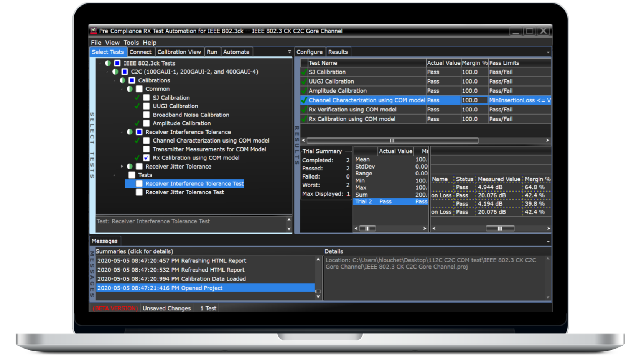Uncheck Rx Calibration using COM model
This screenshot has width=644, height=362.
click(146, 157)
